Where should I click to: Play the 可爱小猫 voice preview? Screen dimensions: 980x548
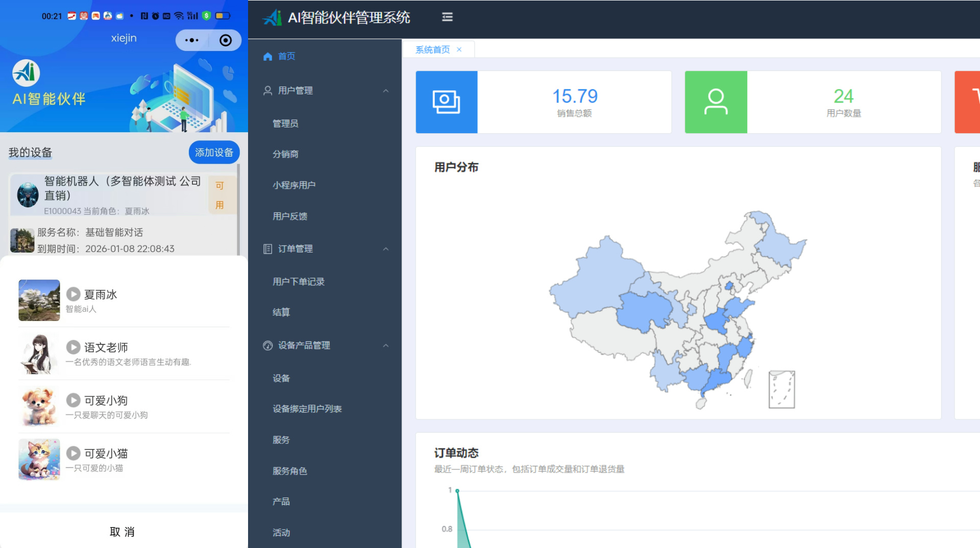(x=73, y=453)
